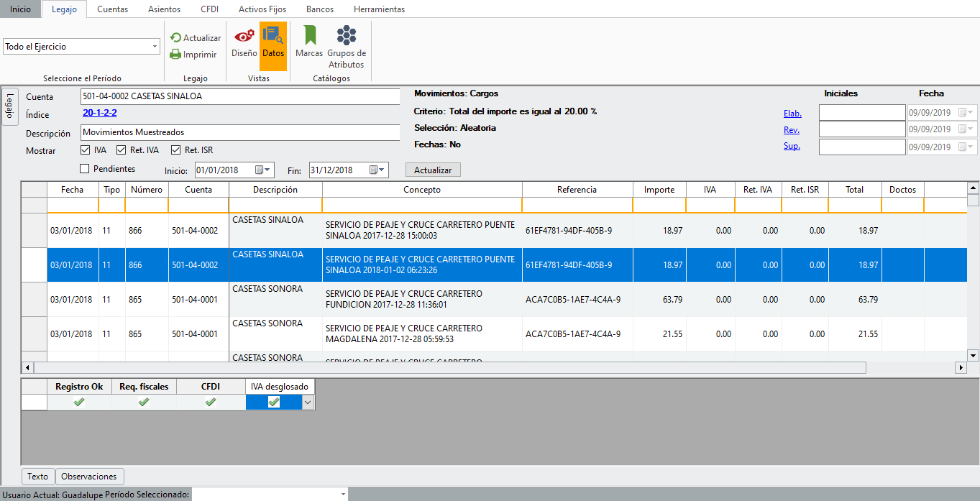Open Grupos de Atributos catalog
The height and width of the screenshot is (501, 980).
pyautogui.click(x=347, y=36)
